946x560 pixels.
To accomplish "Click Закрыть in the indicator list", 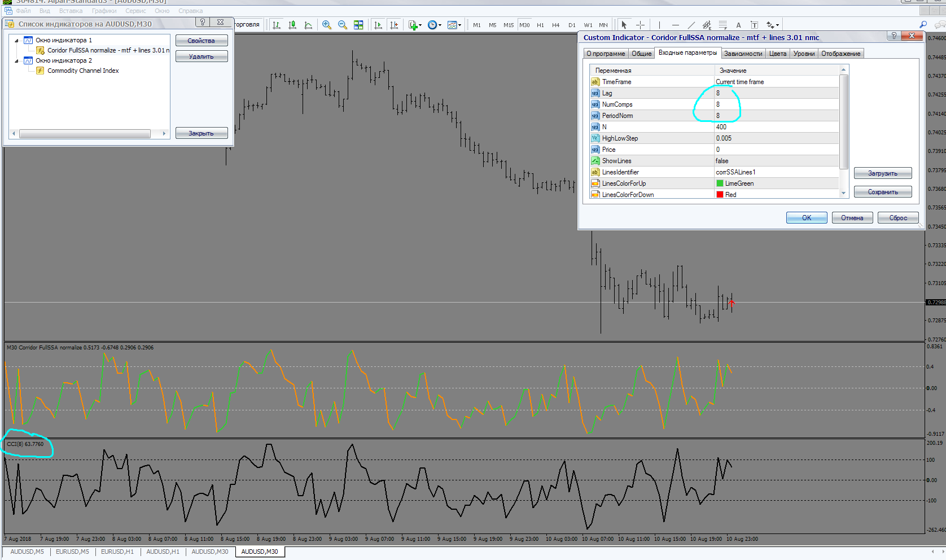I will 202,133.
